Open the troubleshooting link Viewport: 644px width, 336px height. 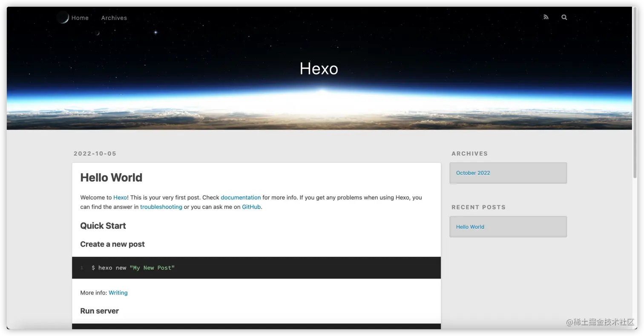(x=161, y=207)
